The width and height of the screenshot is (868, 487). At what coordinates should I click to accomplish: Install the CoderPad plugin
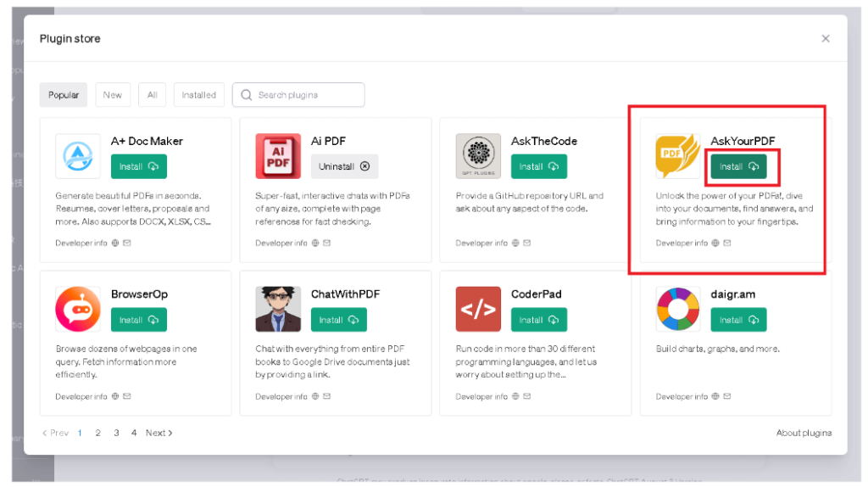coord(538,320)
